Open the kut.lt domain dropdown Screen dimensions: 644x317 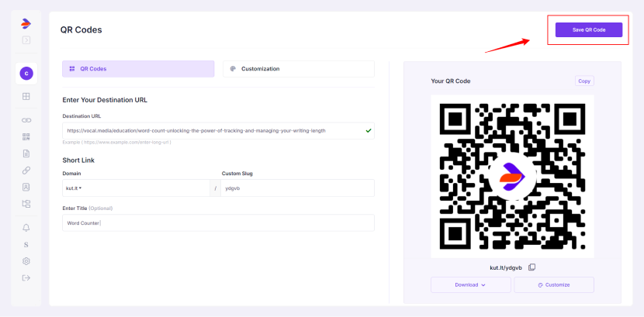[x=136, y=188]
